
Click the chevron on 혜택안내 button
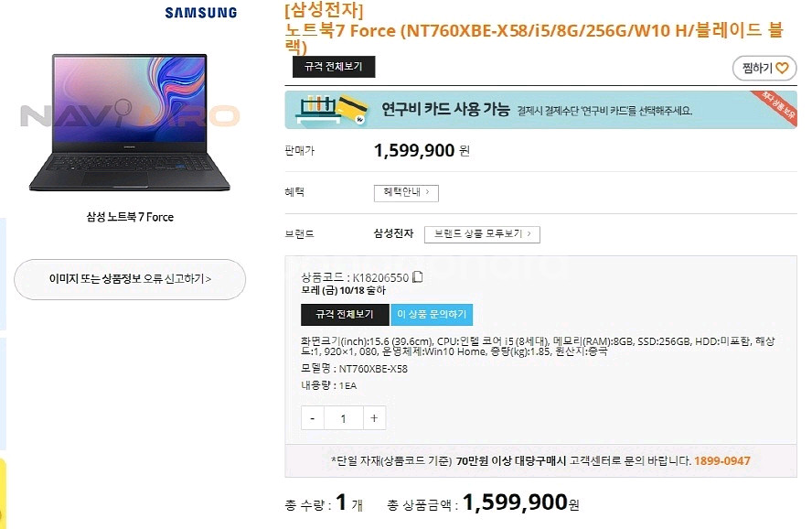coord(428,193)
